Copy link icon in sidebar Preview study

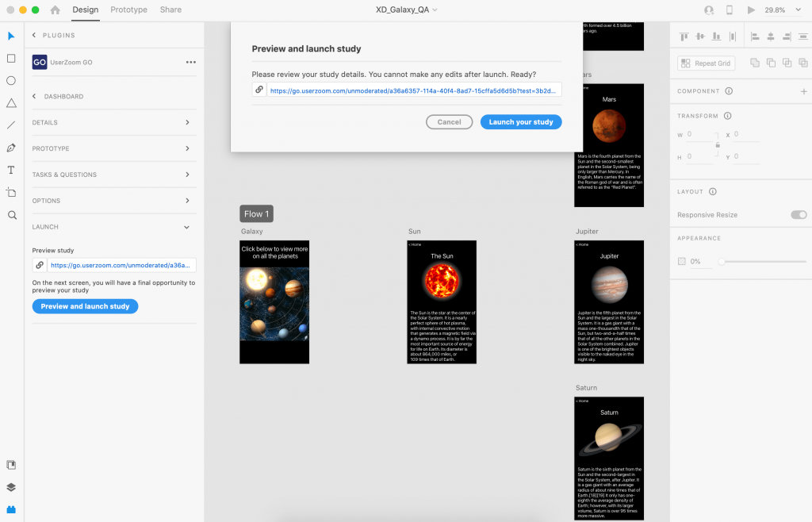[40, 265]
